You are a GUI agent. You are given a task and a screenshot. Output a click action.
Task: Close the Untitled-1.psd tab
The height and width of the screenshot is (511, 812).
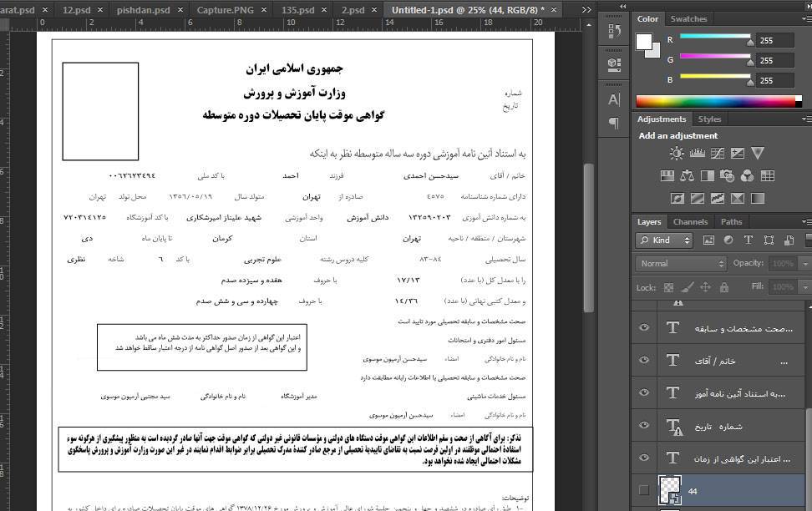(554, 10)
